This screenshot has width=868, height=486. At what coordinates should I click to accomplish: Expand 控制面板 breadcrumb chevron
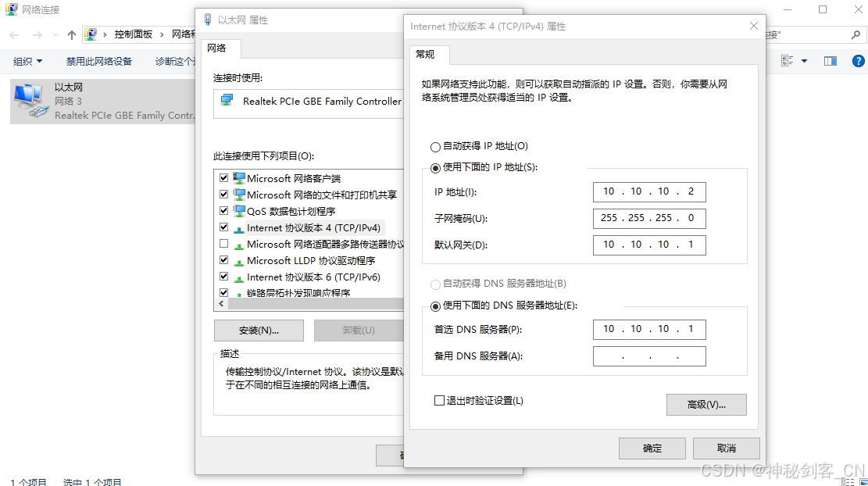pyautogui.click(x=162, y=35)
